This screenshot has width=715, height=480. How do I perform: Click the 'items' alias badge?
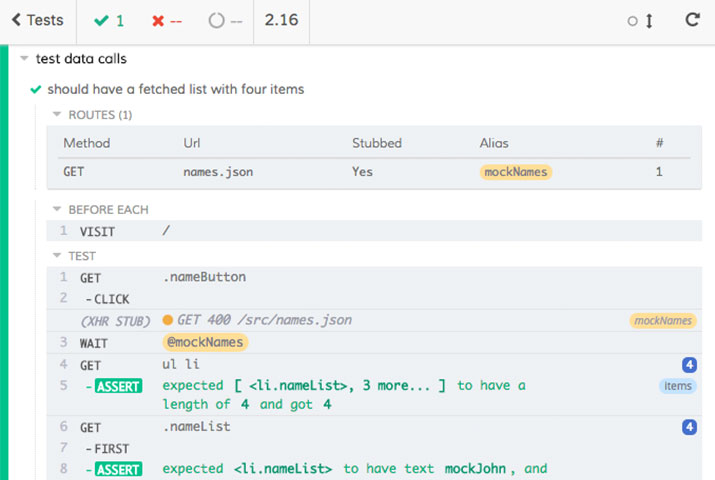click(677, 385)
